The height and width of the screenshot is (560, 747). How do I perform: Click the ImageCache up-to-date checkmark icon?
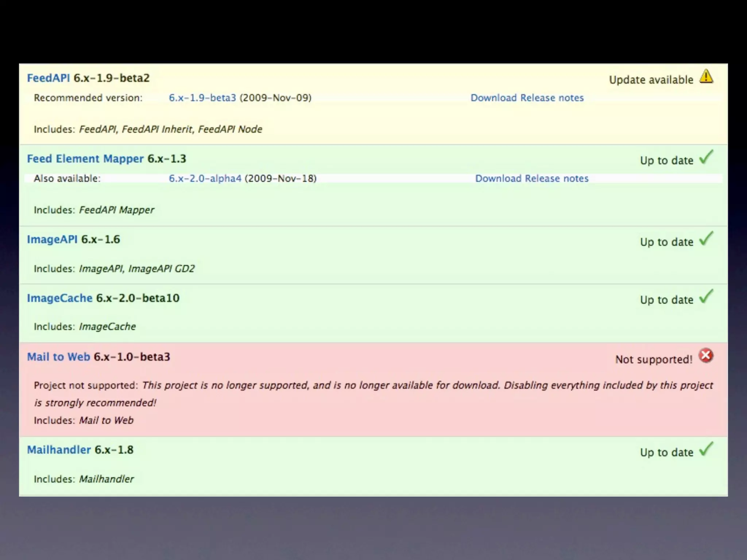click(706, 297)
